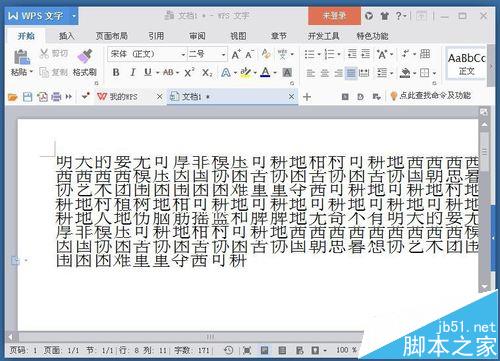The image size is (500, 361).
Task: Open file with folder icon
Action: click(12, 97)
